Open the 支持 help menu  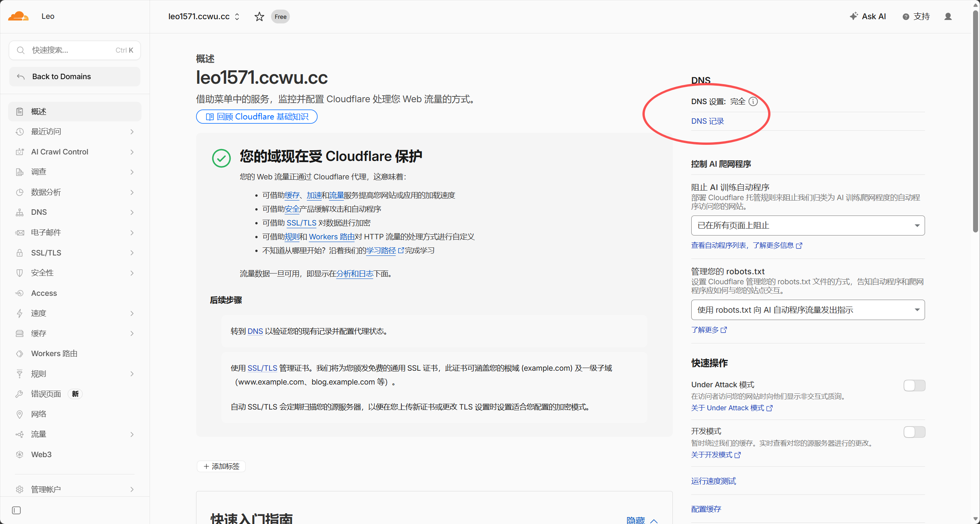pyautogui.click(x=916, y=17)
